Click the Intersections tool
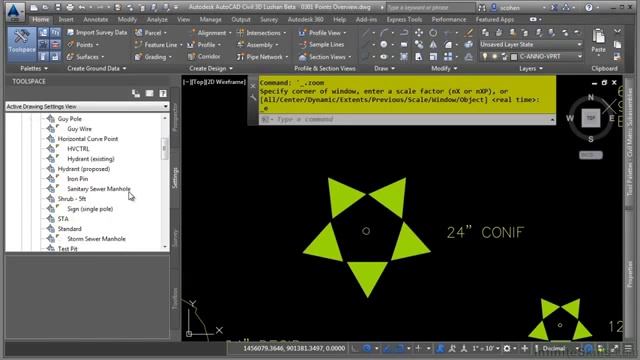 coord(261,33)
